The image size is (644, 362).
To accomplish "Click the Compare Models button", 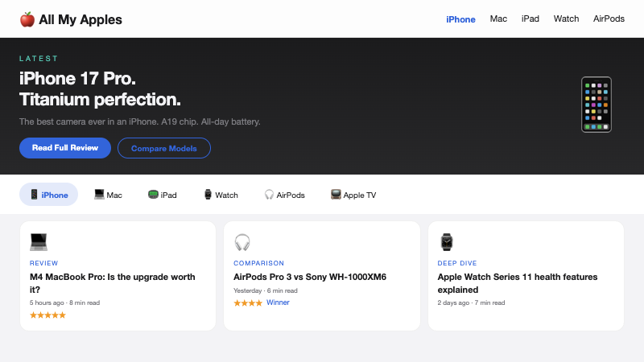I will pyautogui.click(x=163, y=148).
